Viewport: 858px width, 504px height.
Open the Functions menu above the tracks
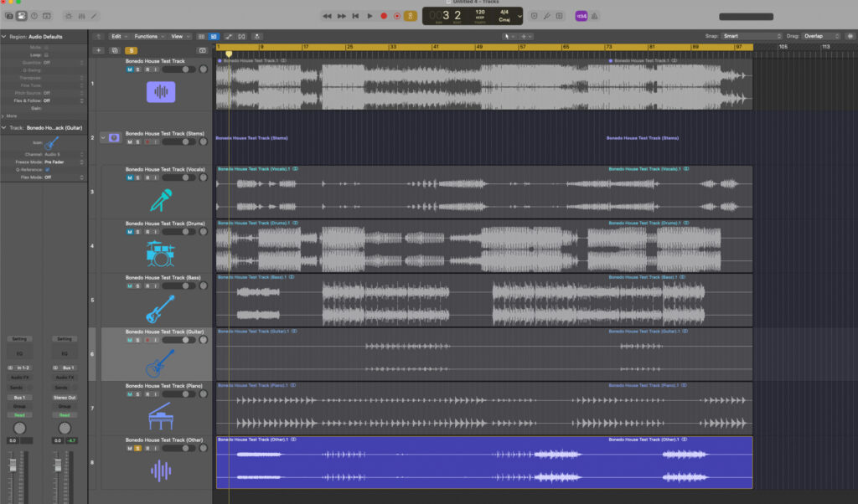click(145, 37)
